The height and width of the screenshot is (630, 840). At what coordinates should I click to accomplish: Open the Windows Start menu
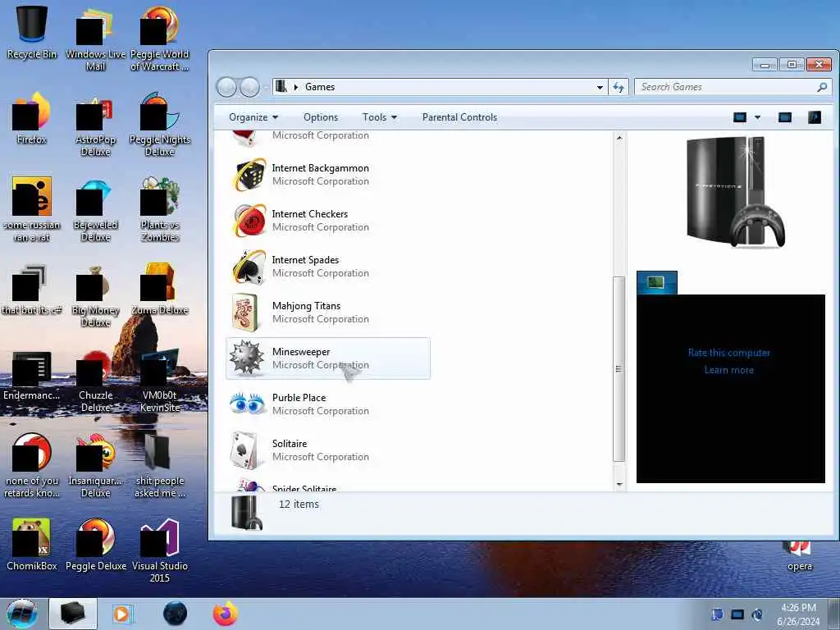22,614
